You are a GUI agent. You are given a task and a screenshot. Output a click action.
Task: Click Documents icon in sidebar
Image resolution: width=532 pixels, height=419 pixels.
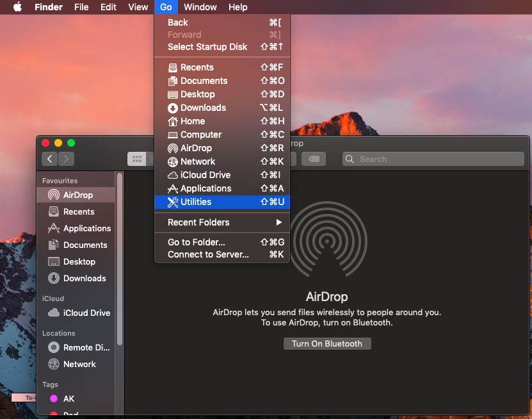click(54, 245)
